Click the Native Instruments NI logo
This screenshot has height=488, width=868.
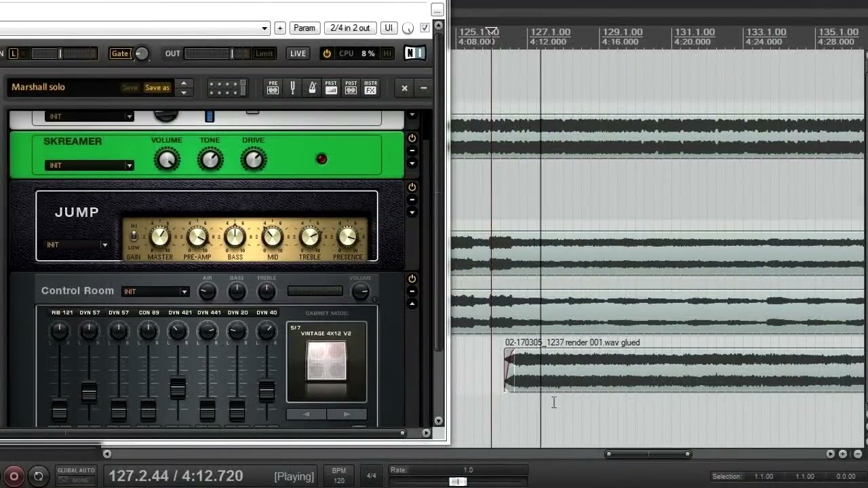pyautogui.click(x=414, y=53)
